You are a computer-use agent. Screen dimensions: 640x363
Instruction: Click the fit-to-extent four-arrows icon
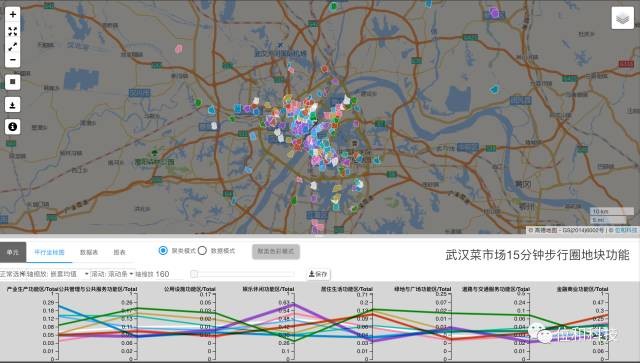coord(13,31)
